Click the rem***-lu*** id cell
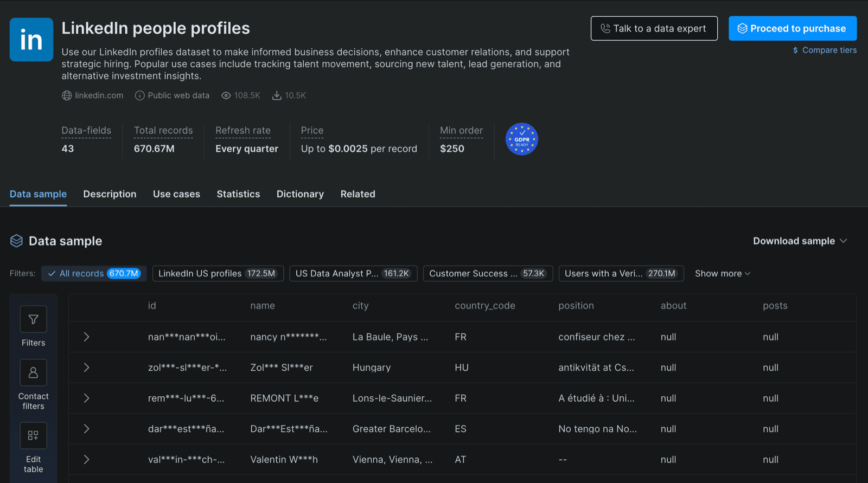 [186, 398]
